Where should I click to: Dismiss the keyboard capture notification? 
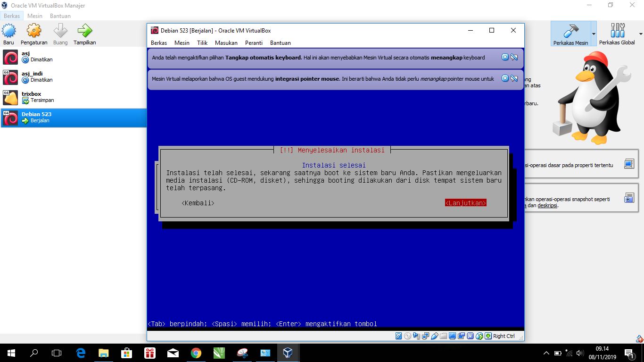tap(505, 57)
